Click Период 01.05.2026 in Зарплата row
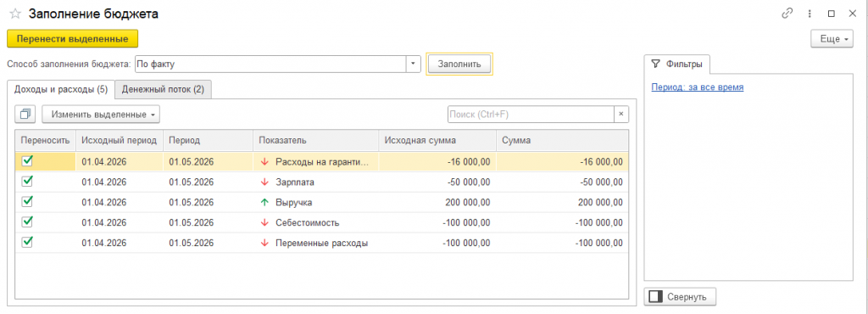 click(192, 182)
